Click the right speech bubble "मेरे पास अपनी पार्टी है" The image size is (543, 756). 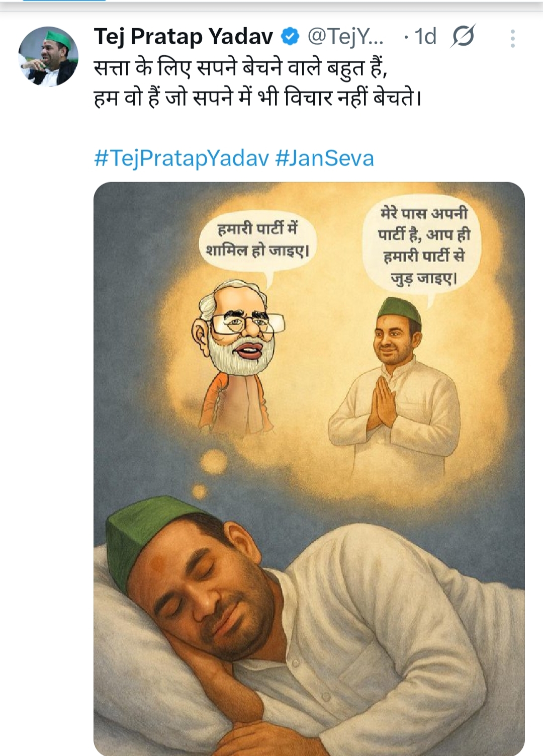coord(424,245)
